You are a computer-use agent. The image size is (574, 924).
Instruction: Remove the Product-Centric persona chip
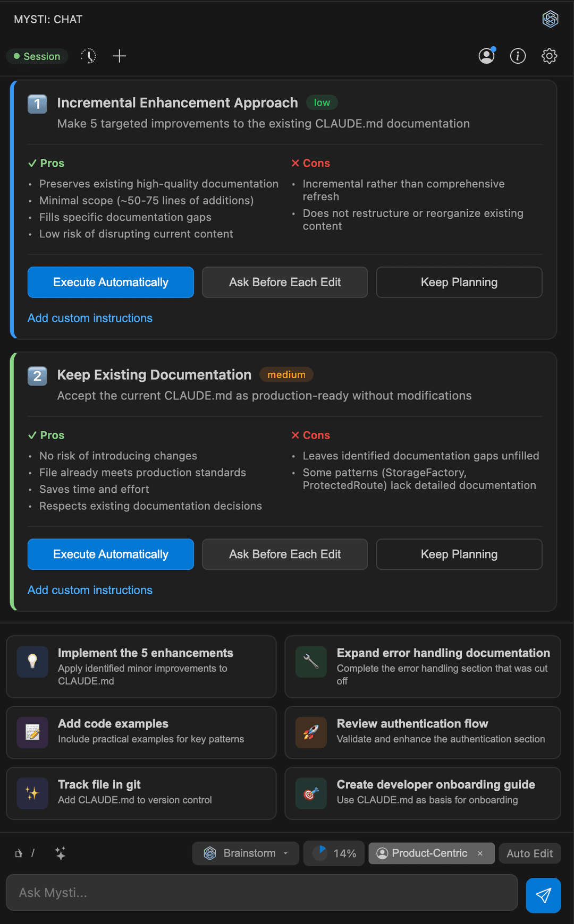pos(480,853)
